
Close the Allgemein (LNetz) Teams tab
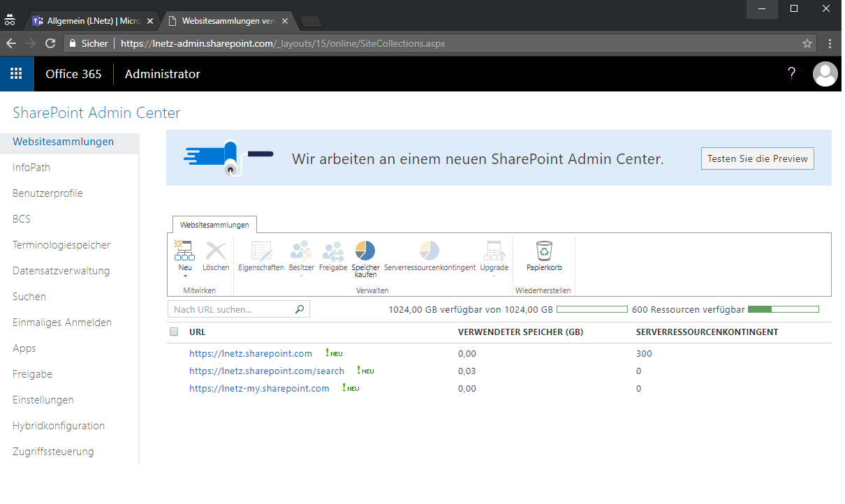tap(150, 21)
